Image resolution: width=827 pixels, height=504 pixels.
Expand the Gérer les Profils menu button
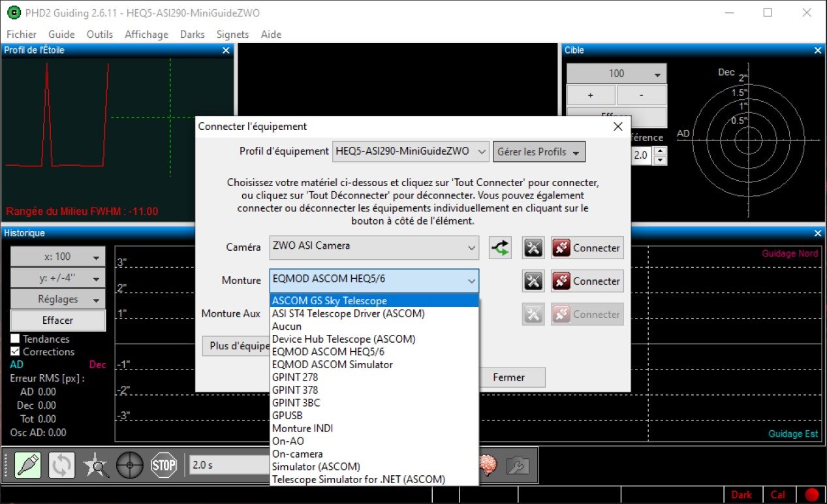539,151
